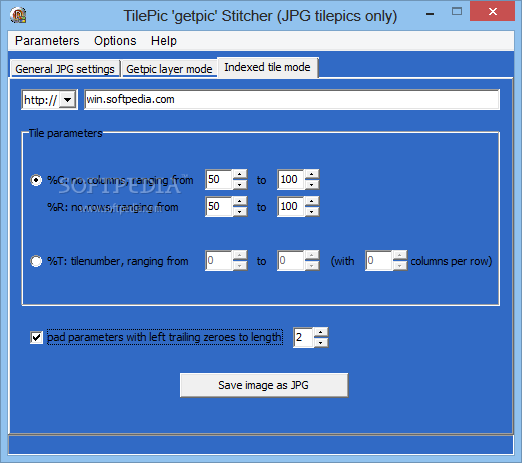Toggle the pad parameters with zeroes checkbox
Image resolution: width=522 pixels, height=463 pixels.
point(36,337)
